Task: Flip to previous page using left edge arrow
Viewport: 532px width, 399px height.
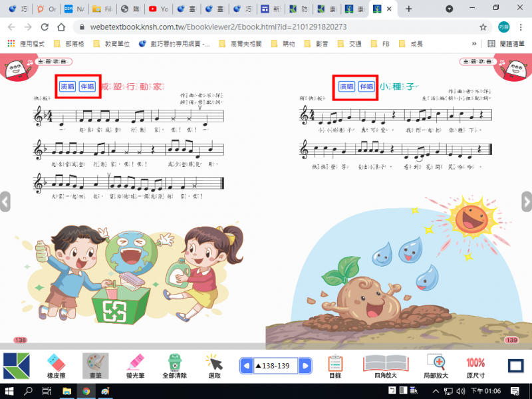Action: click(5, 200)
